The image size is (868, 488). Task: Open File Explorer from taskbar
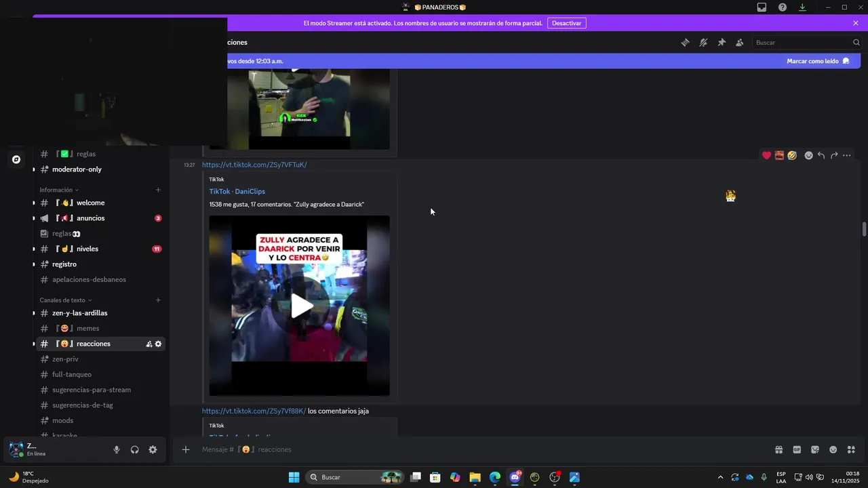coord(475,477)
